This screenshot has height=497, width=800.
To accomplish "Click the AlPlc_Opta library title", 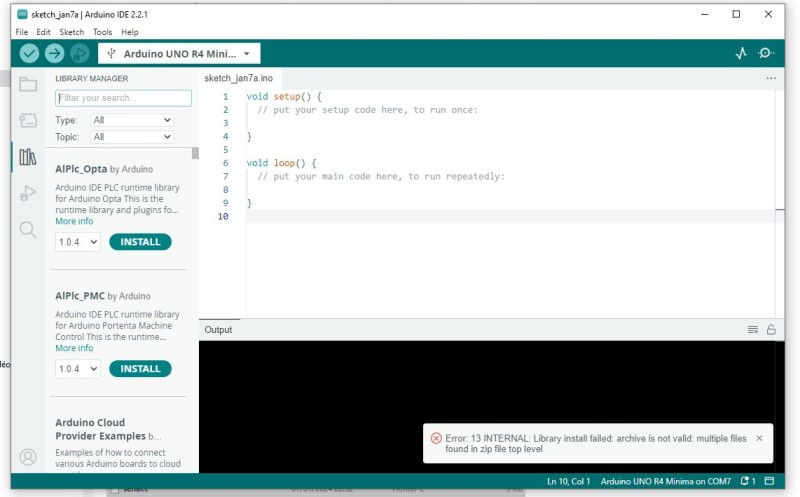I will pos(81,169).
